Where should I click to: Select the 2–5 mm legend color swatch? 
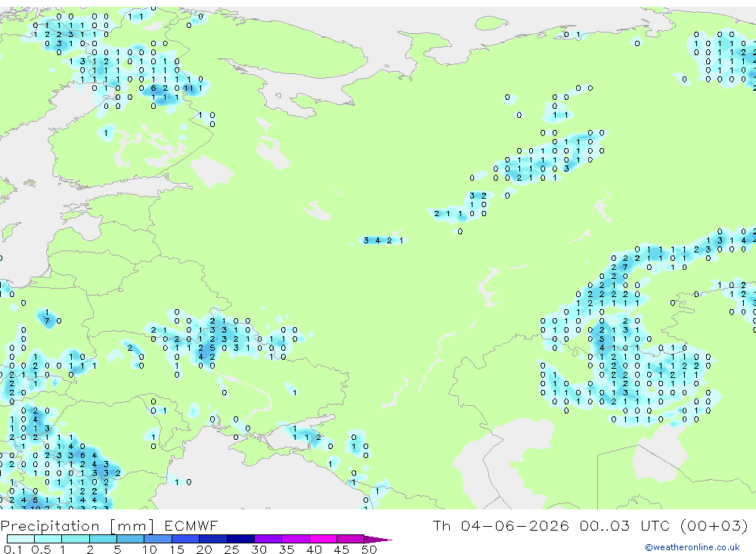coord(103,539)
